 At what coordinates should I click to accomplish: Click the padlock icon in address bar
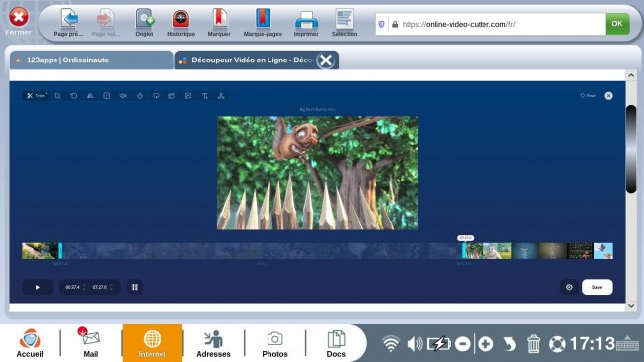(x=395, y=24)
